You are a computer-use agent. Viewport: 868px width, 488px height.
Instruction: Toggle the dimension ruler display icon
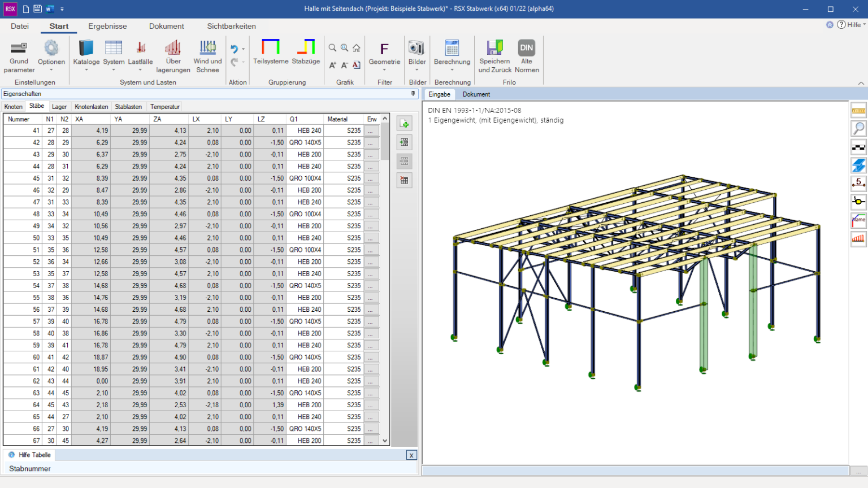(858, 111)
